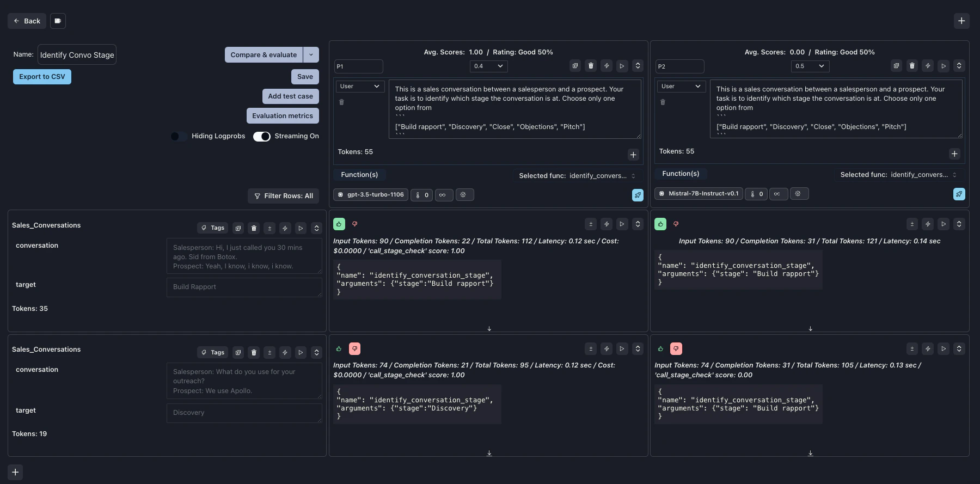This screenshot has width=980, height=484.
Task: Open settings gear for gpt-3.5-turbo-1106
Action: tap(464, 195)
